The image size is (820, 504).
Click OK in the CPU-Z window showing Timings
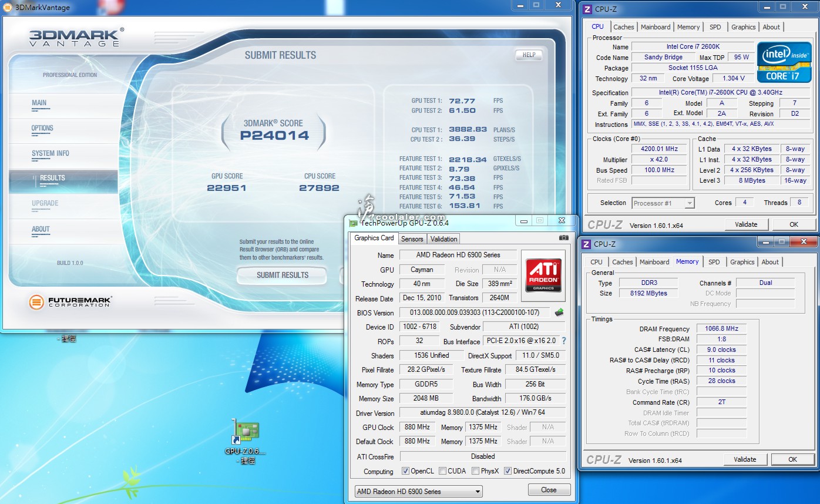tap(792, 459)
